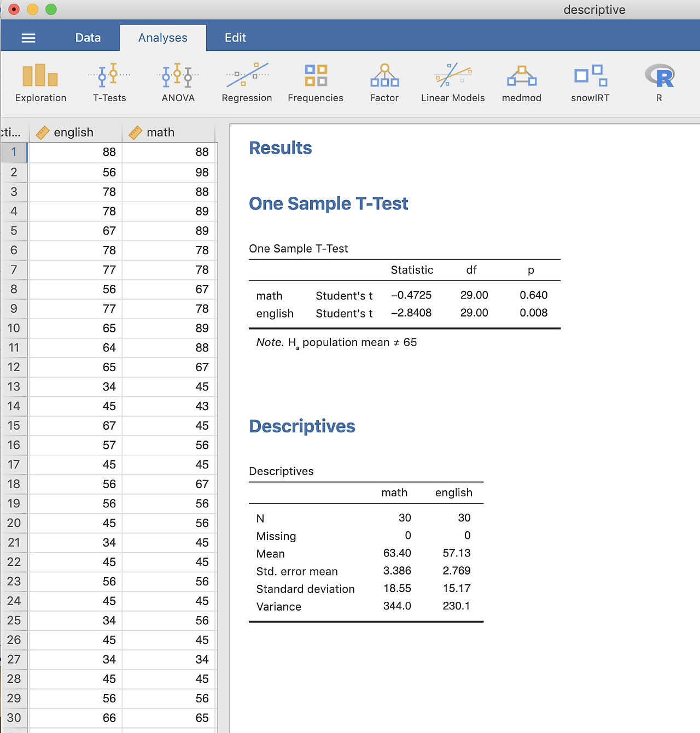The image size is (700, 733).
Task: Open the Frequencies analysis menu
Action: click(x=316, y=83)
